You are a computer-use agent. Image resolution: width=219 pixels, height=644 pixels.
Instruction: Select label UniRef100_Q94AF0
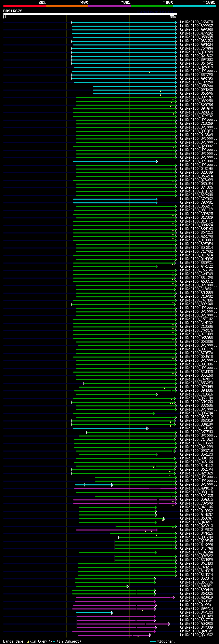point(196,108)
